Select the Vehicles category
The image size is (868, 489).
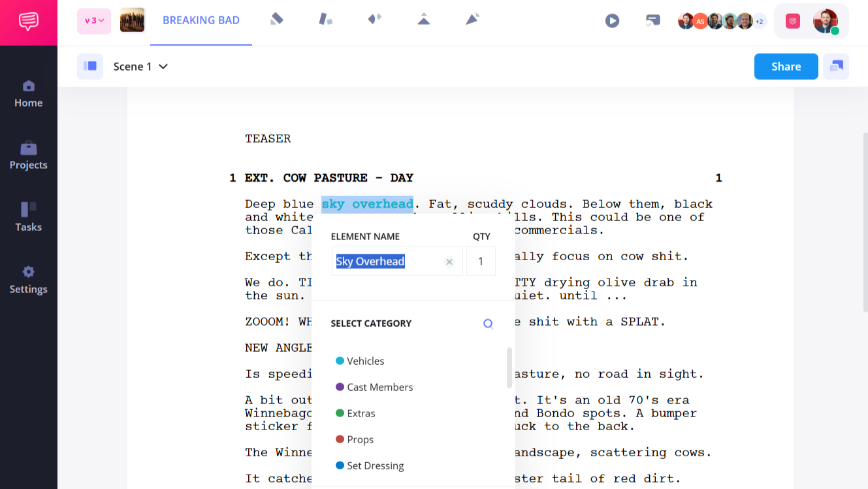pos(360,361)
